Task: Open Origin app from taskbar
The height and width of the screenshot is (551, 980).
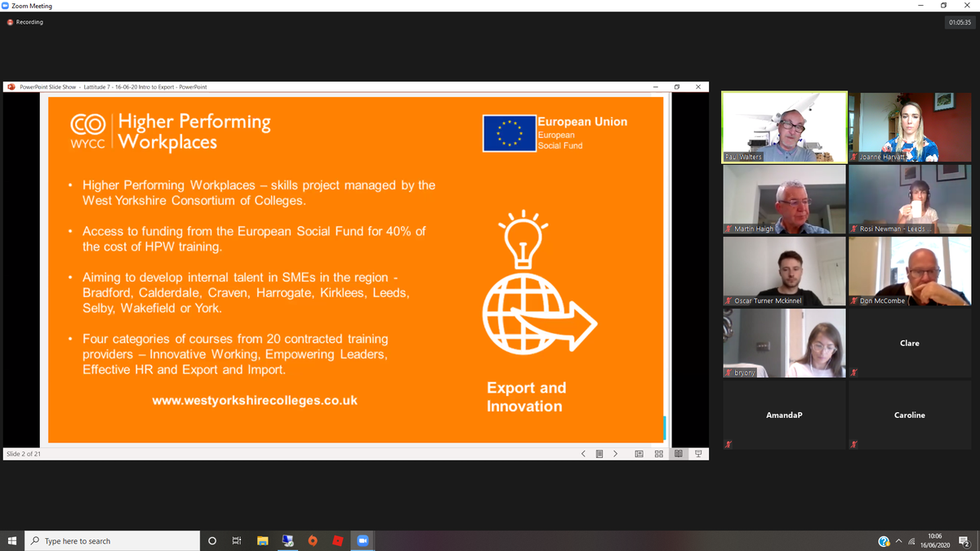Action: click(313, 540)
